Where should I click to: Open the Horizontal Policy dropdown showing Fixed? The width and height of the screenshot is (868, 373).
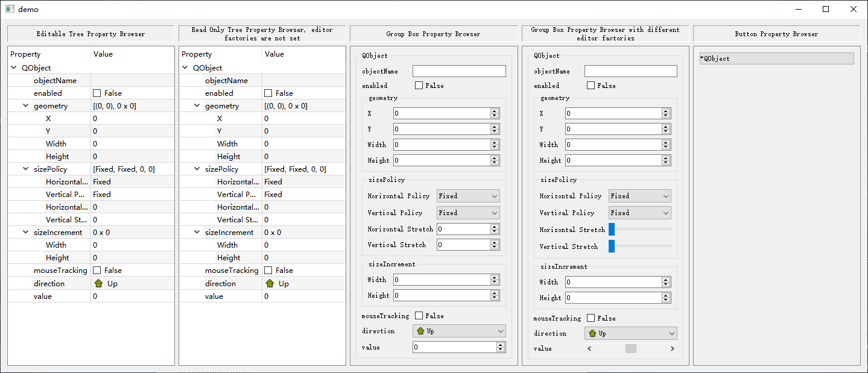[x=468, y=196]
